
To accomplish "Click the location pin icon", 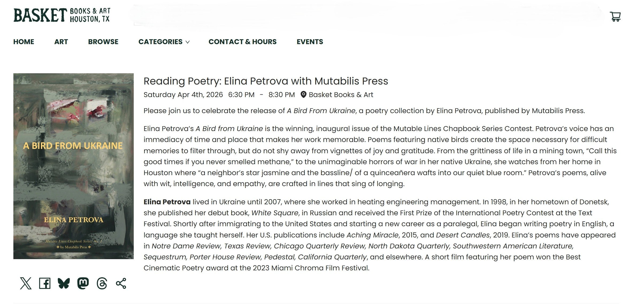I will [x=303, y=95].
